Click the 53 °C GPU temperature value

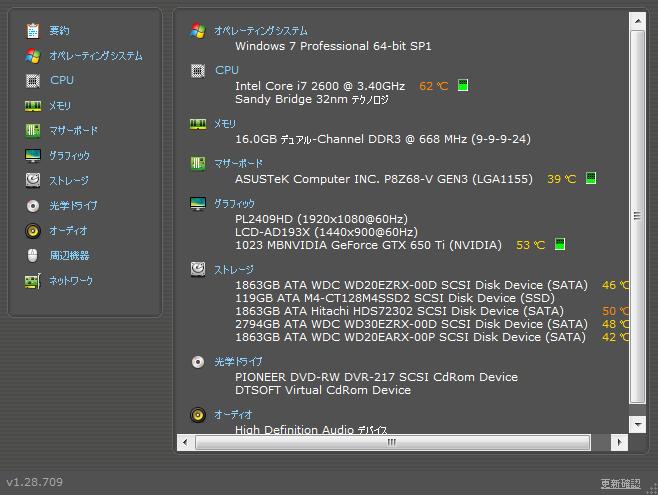point(530,245)
